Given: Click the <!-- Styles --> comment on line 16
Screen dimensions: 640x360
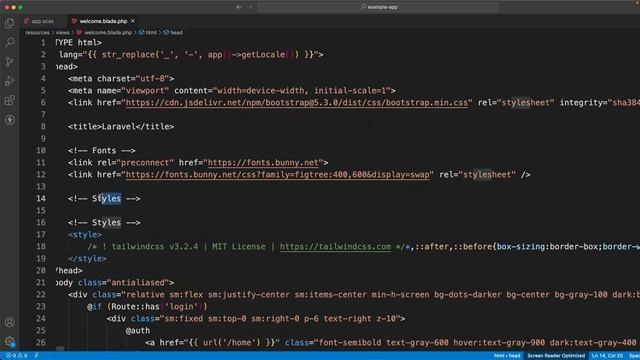Looking at the screenshot, I should 104,223.
